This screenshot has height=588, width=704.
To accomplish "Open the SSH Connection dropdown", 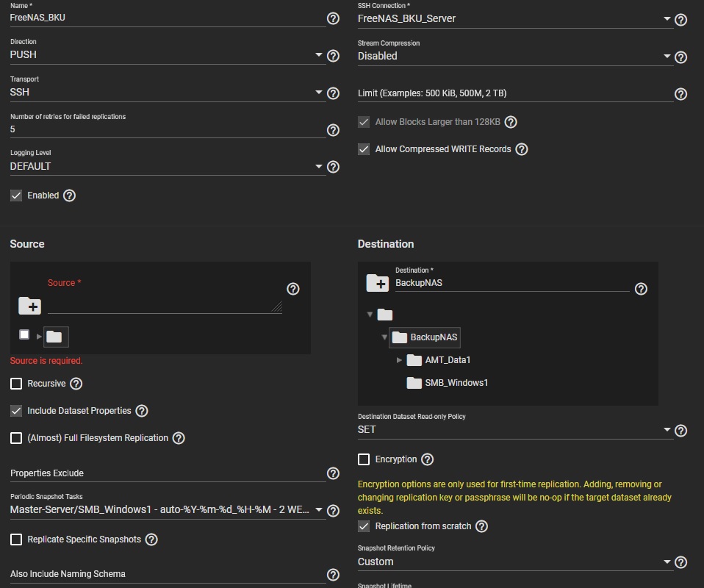I will [514, 19].
